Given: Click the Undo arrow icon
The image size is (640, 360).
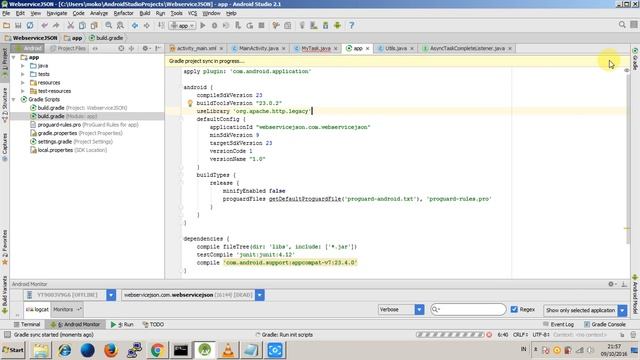Looking at the screenshot, I should point(44,25).
